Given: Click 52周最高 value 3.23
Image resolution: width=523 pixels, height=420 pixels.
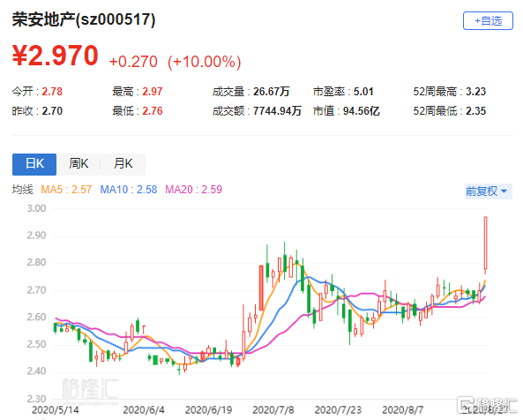Looking at the screenshot, I should coord(475,92).
